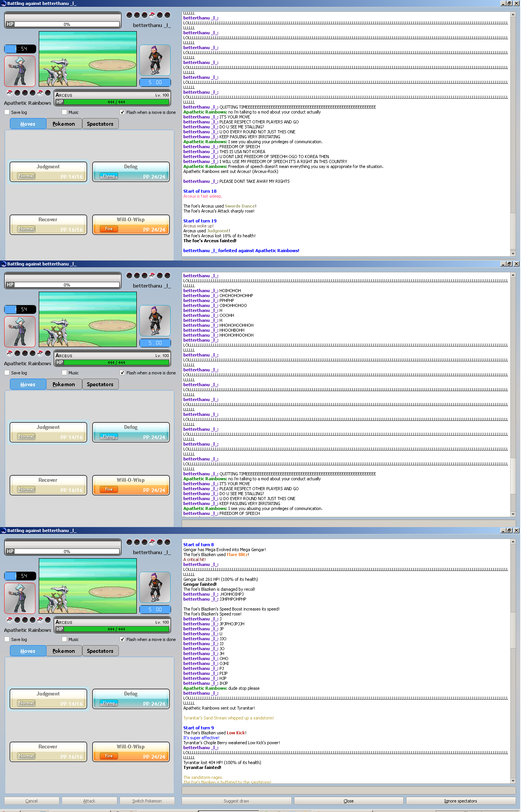Uncheck Flash when a move is done, top window

pyautogui.click(x=122, y=112)
